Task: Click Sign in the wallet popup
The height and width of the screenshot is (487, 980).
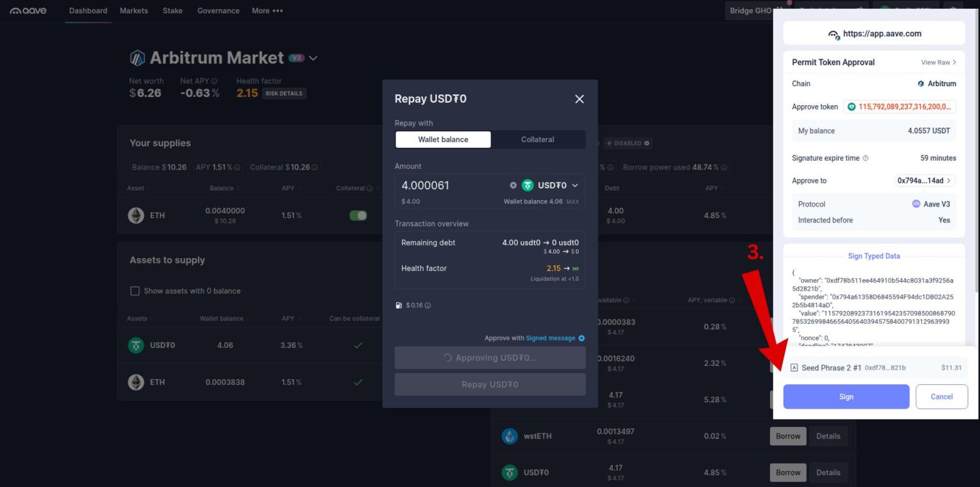Action: 846,396
